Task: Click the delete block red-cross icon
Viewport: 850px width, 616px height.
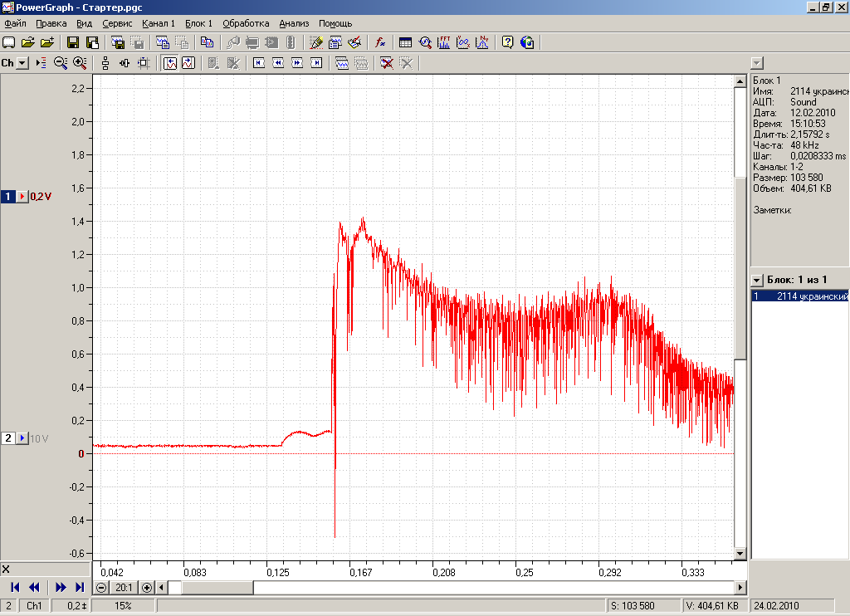Action: (x=387, y=63)
